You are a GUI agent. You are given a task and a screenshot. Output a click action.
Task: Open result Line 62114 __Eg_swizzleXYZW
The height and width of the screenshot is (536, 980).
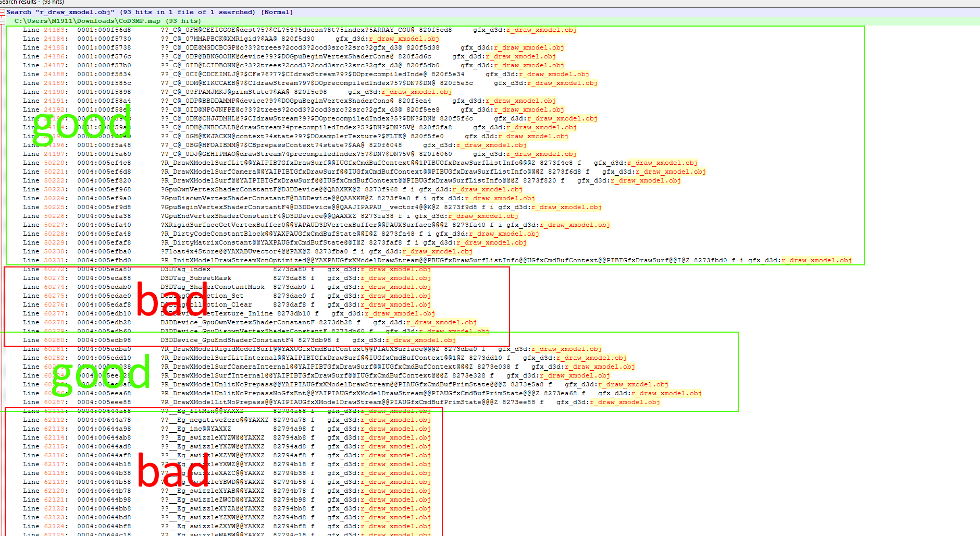tap(227, 437)
